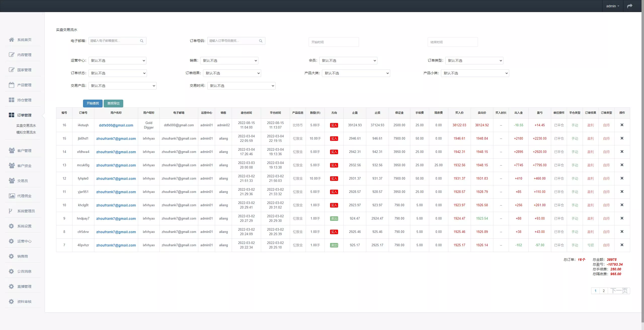Open 系统首页 via home icon
This screenshot has width=644, height=330.
click(12, 40)
